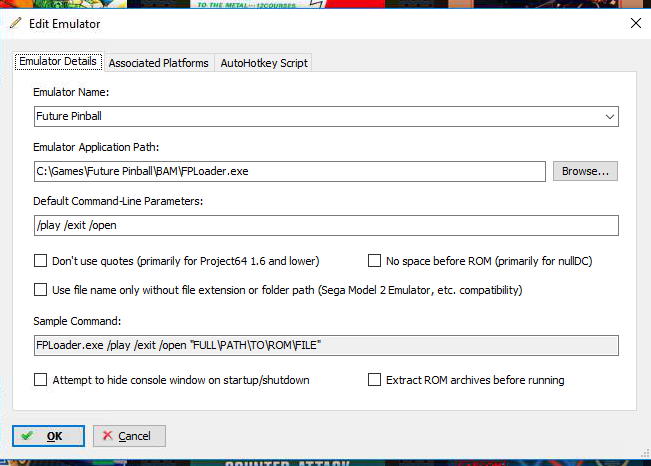Click the Sample Command: label
The width and height of the screenshot is (651, 466).
(x=77, y=321)
